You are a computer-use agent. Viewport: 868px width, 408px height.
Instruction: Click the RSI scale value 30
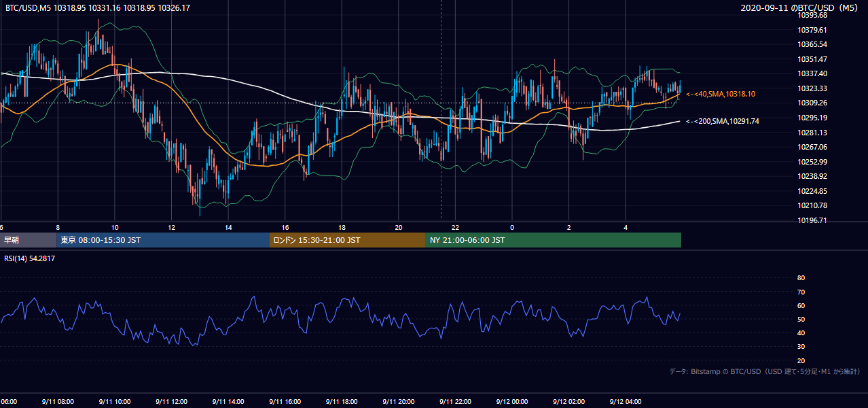pyautogui.click(x=801, y=347)
